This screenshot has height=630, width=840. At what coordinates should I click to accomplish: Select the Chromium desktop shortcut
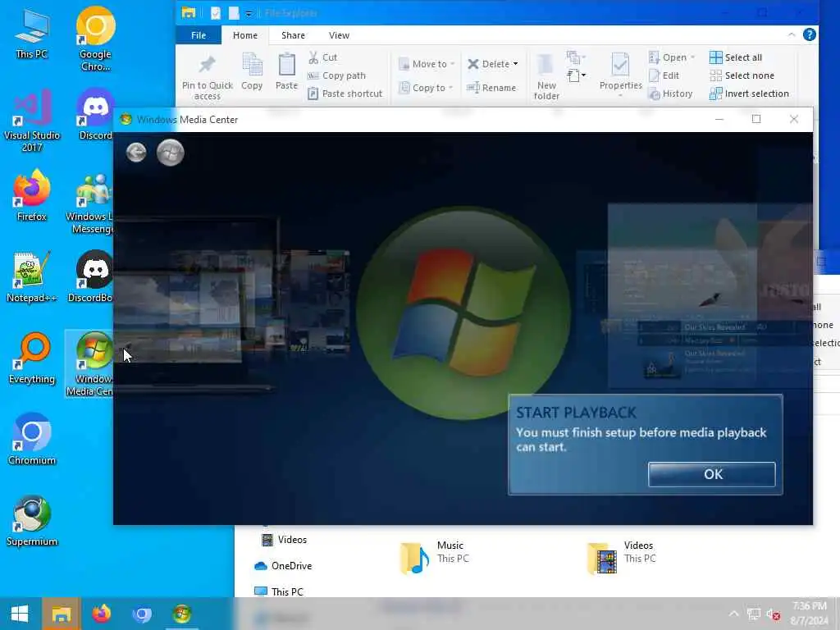click(x=31, y=441)
